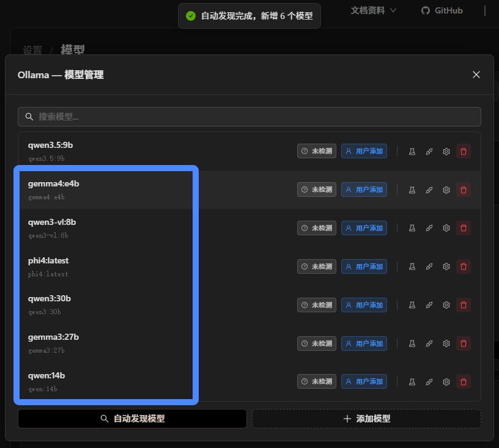This screenshot has height=448, width=499.
Task: Select the qwen3:30b model name
Action: click(50, 298)
